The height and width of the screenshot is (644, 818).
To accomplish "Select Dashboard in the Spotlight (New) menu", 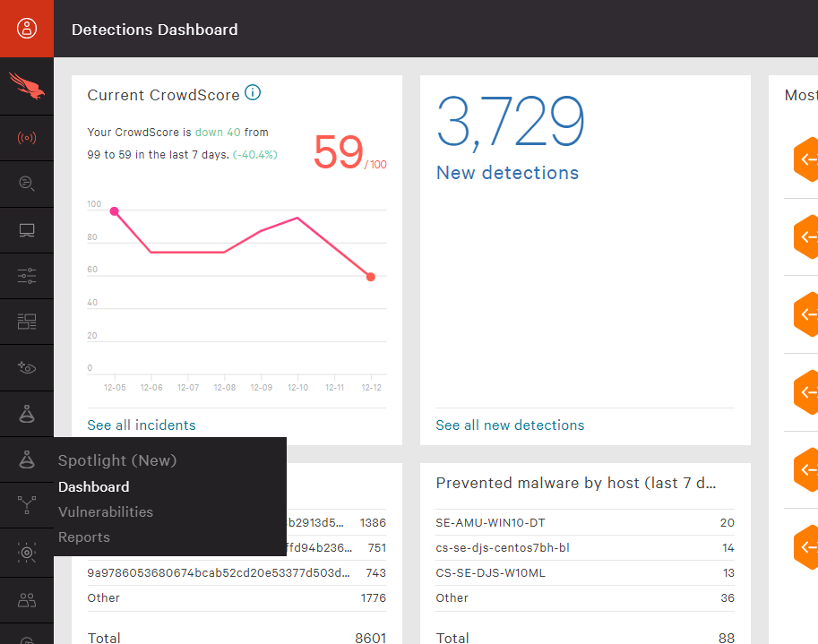I will click(94, 486).
